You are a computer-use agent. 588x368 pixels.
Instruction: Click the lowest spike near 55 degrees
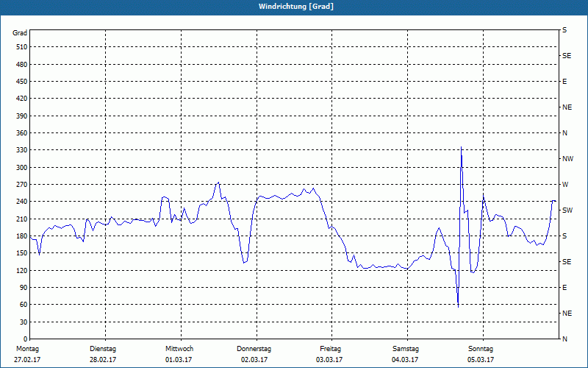point(458,307)
